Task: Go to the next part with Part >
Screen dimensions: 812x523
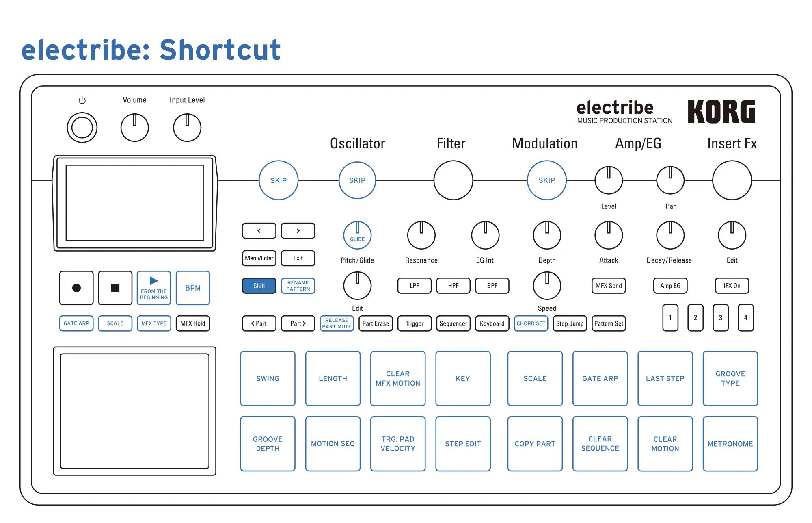Action: coord(298,323)
